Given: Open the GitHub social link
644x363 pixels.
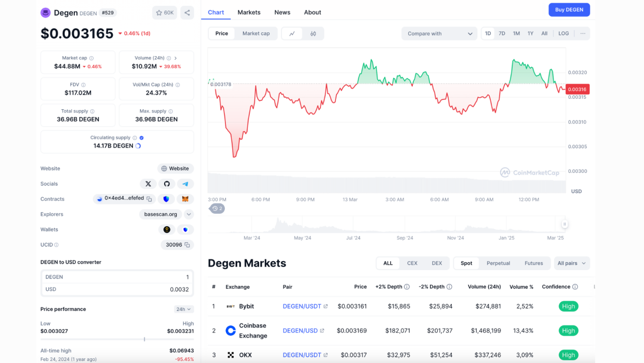Looking at the screenshot, I should (x=167, y=184).
